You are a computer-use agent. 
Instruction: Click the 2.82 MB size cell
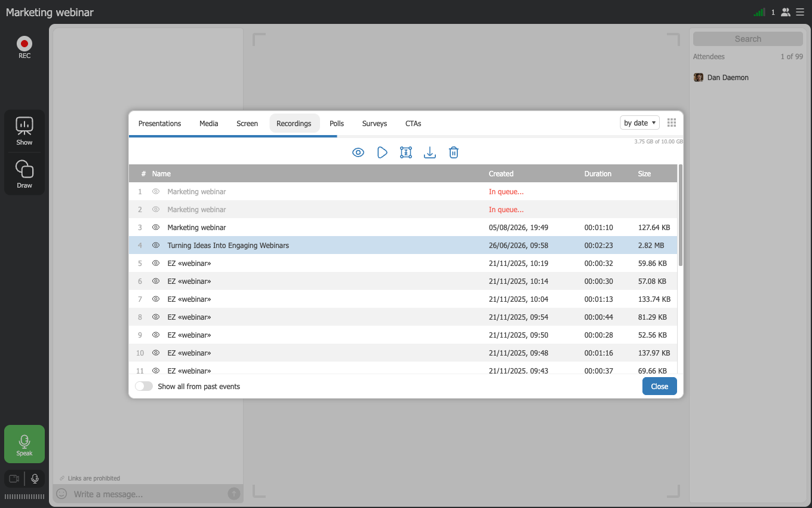click(651, 246)
